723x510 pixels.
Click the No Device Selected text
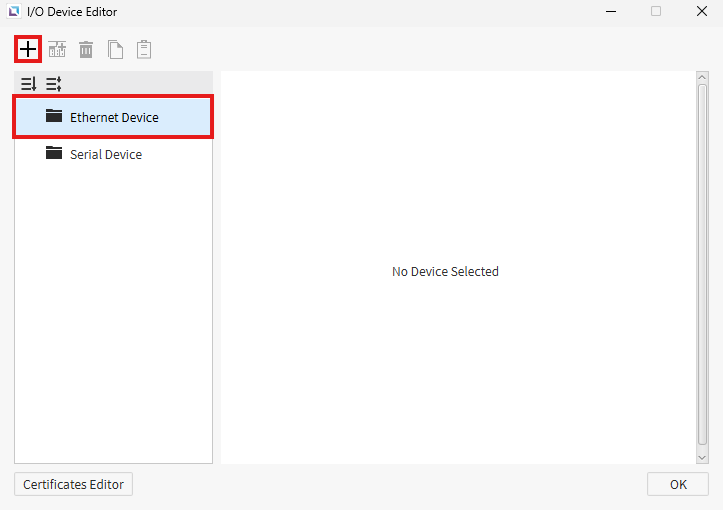click(x=445, y=272)
